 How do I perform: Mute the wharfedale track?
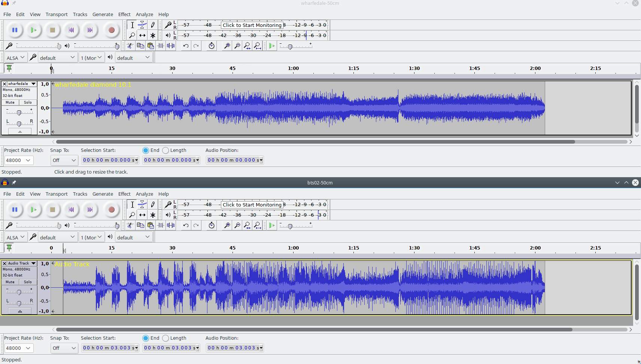10,103
